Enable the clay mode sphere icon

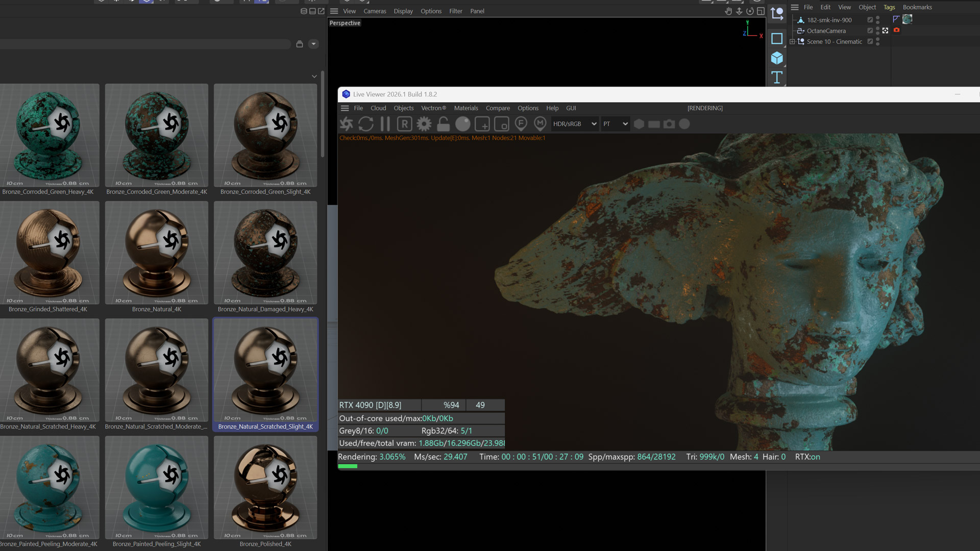(x=463, y=124)
